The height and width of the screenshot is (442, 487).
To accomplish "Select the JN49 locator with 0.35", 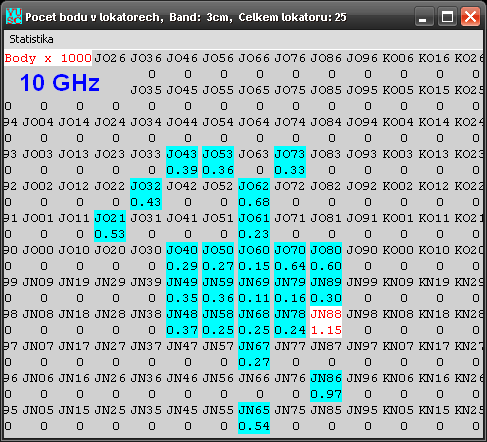I will 182,290.
